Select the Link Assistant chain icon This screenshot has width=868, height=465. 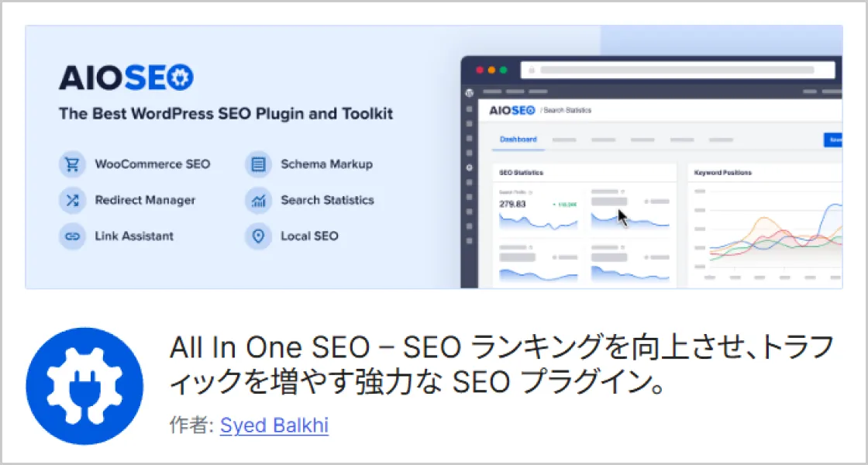72,236
